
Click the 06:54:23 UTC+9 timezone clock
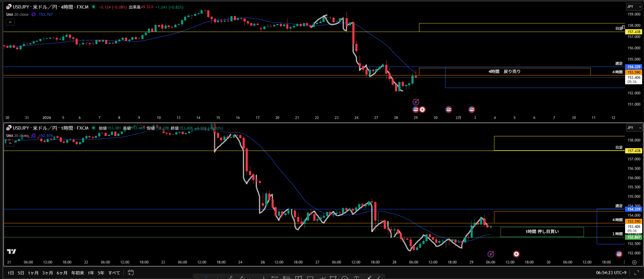611,273
